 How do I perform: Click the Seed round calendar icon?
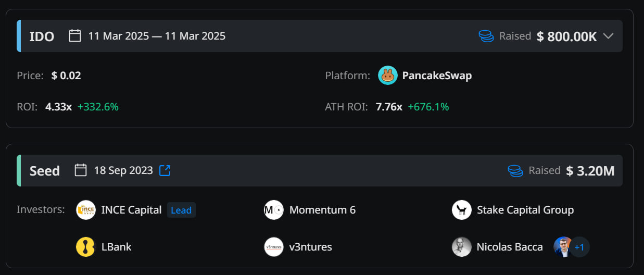81,170
